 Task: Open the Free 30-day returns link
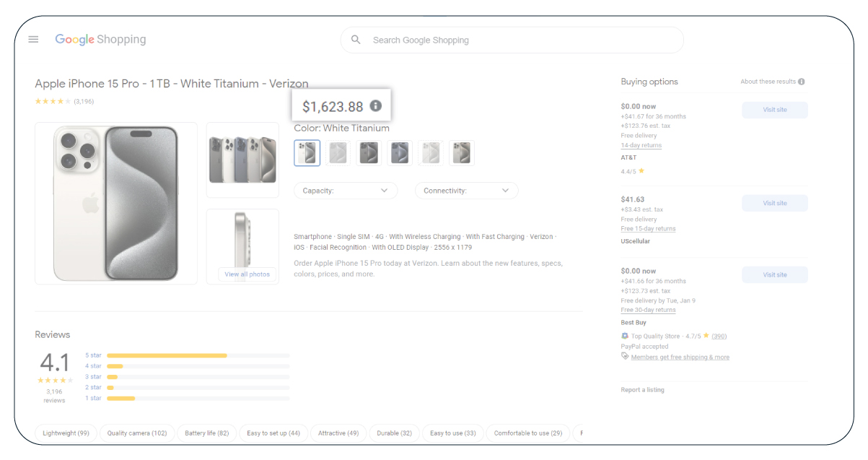point(649,310)
